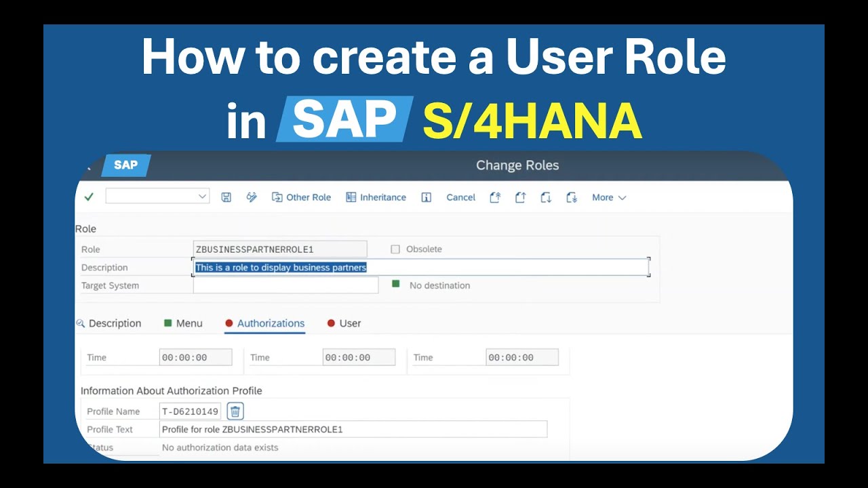Click the Role name field ZBUSINESSPARTNERROLE1
868x488 pixels.
[280, 249]
